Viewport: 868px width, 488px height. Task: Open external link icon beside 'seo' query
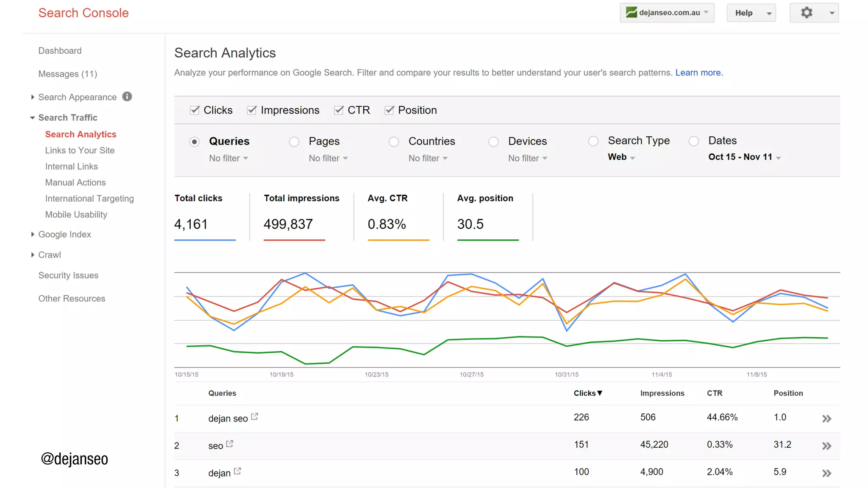(x=229, y=444)
